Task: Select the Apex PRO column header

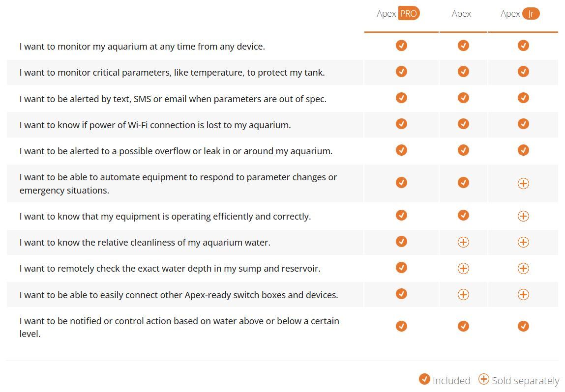Action: click(x=398, y=14)
